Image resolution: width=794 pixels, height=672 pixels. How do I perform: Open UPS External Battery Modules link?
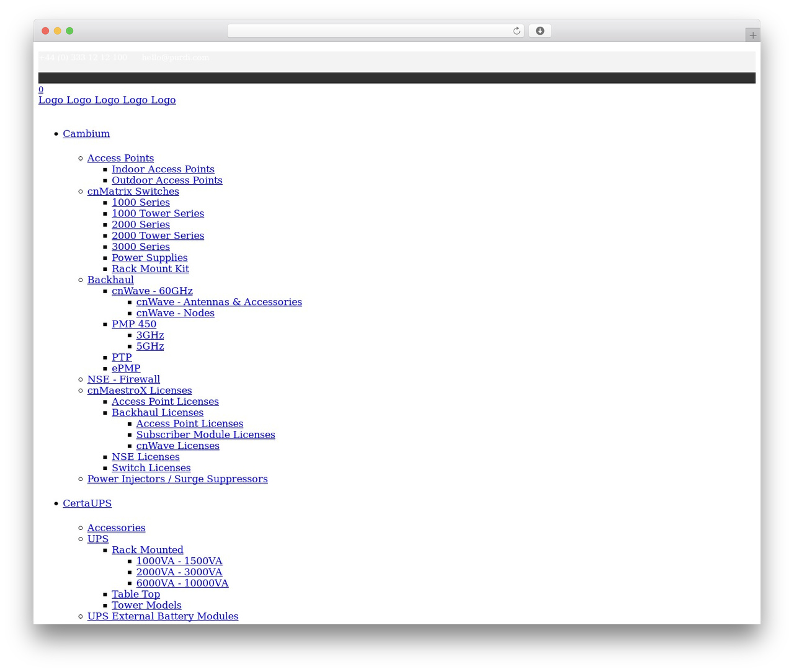pyautogui.click(x=163, y=617)
